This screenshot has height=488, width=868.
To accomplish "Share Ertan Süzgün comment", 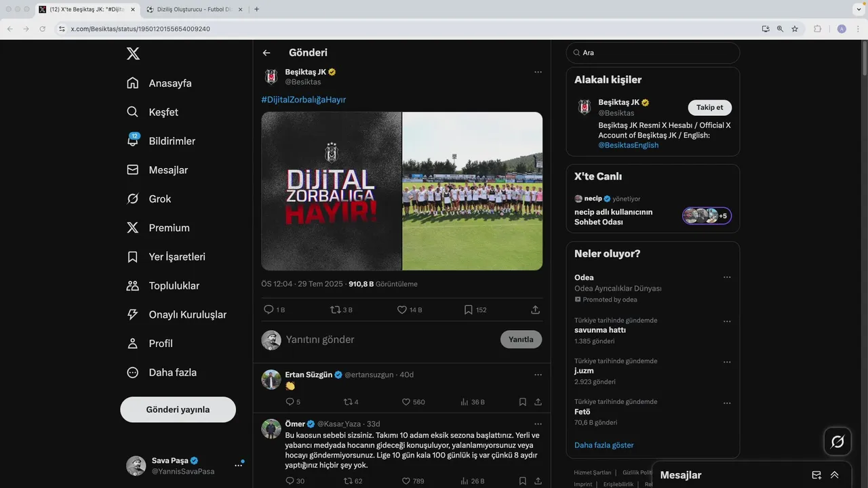I will [x=538, y=402].
